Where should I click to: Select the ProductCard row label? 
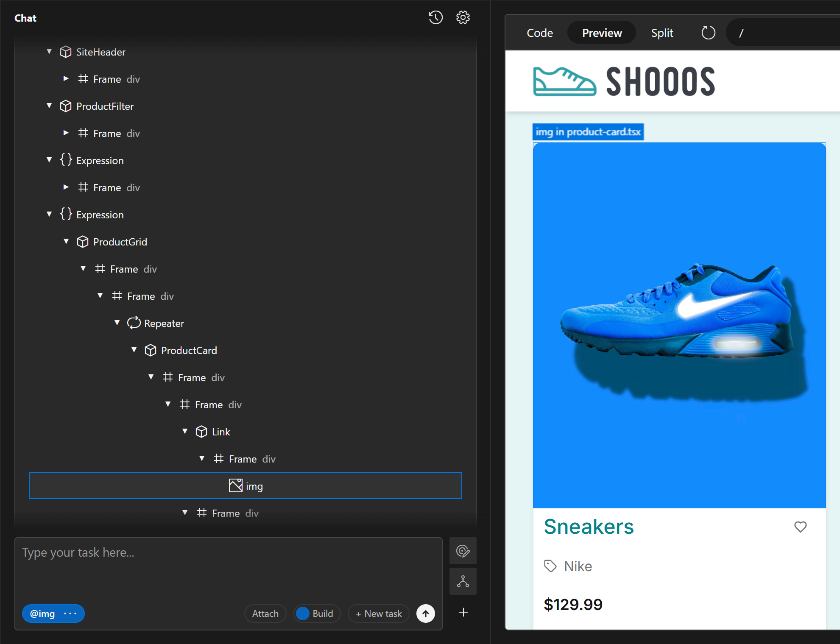pos(189,351)
